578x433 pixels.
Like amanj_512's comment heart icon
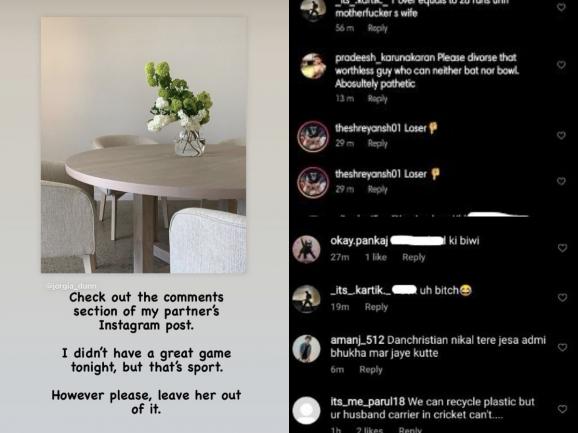tap(562, 347)
